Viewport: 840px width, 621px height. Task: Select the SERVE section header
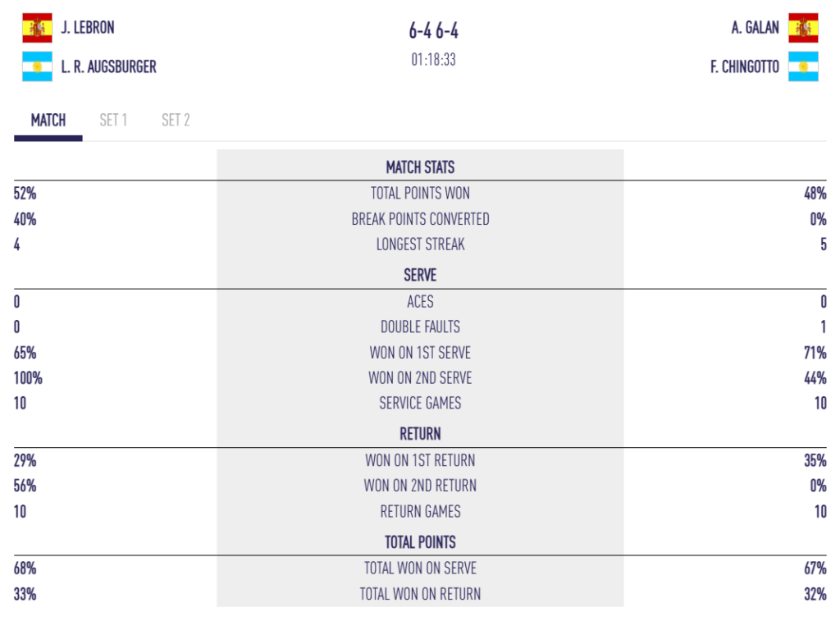pos(420,275)
